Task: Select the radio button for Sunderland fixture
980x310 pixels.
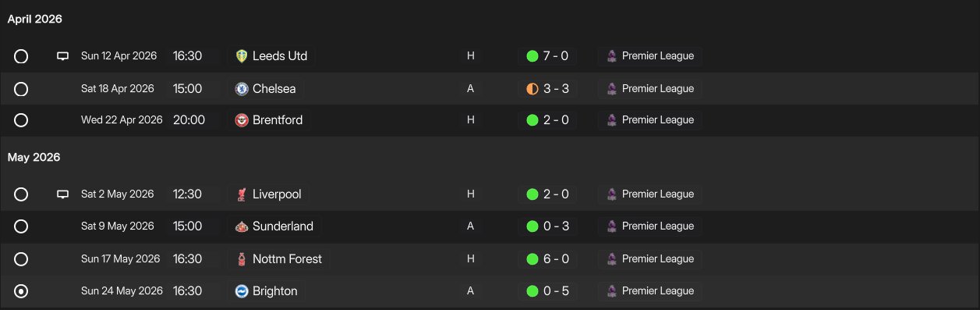Action: click(21, 226)
